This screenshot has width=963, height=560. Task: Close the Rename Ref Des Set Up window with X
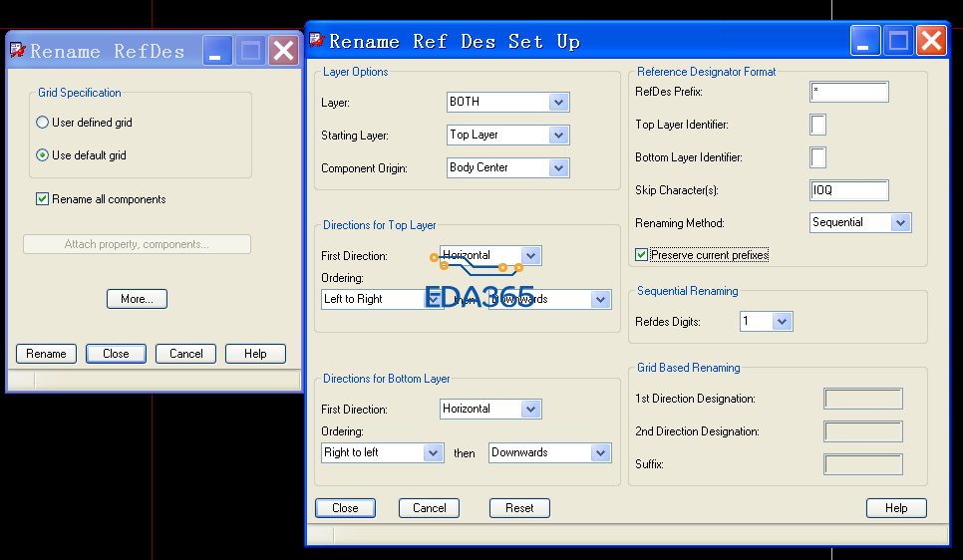click(x=932, y=41)
